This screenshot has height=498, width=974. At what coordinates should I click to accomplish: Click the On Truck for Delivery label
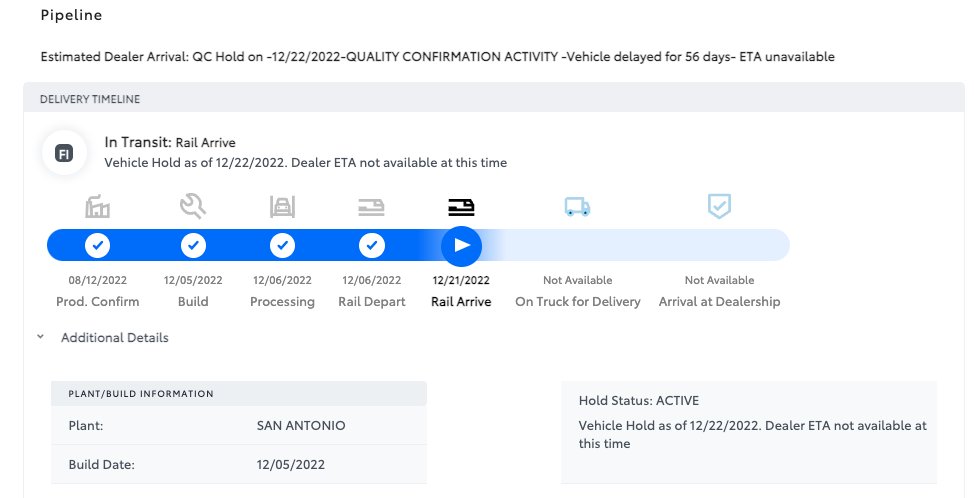tap(578, 302)
